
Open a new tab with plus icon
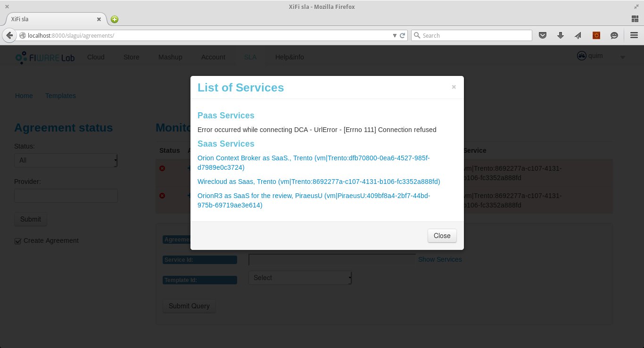(115, 19)
